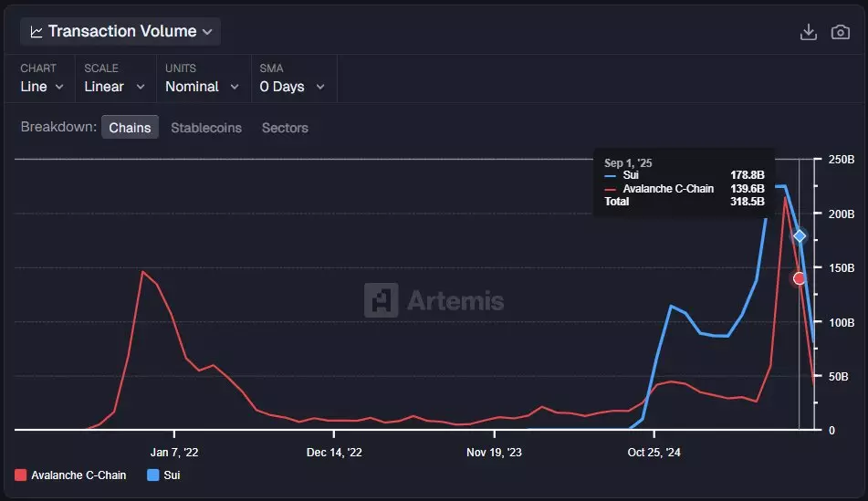Select the Chains breakdown tab

click(x=130, y=128)
